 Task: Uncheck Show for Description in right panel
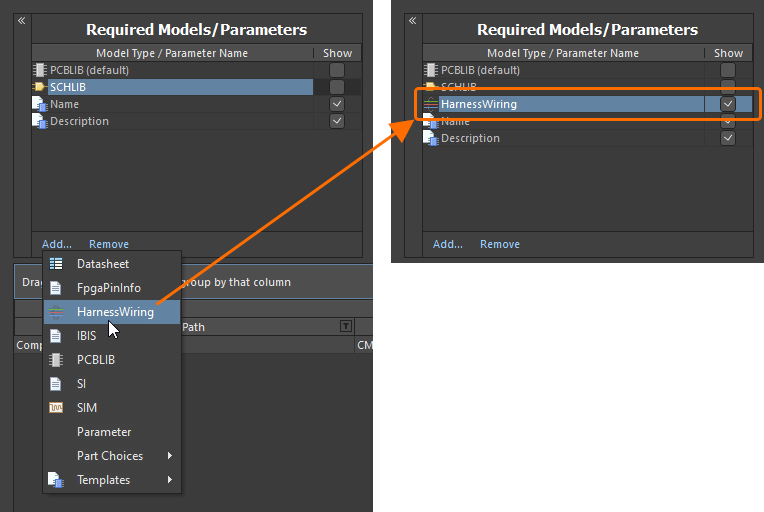[x=728, y=138]
